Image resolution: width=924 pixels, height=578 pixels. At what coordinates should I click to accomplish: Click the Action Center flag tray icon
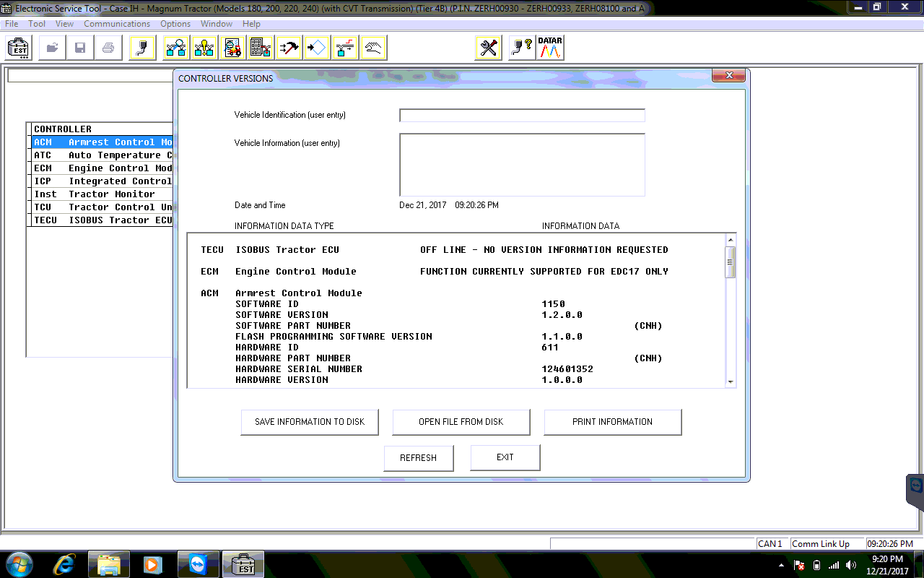pos(799,565)
